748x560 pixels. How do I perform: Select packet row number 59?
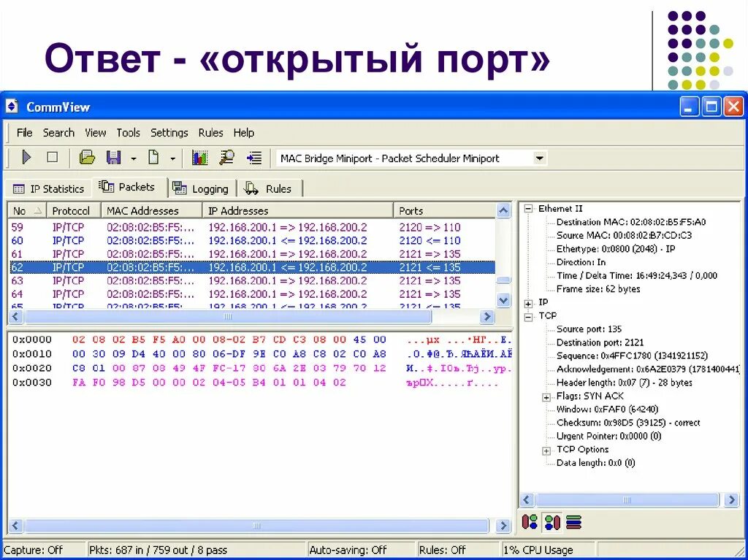(x=252, y=227)
